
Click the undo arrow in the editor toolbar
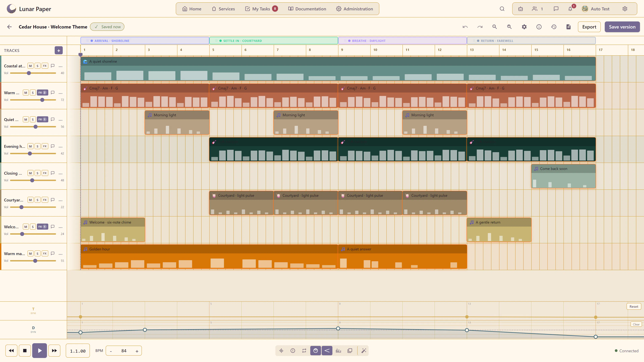[x=465, y=27]
